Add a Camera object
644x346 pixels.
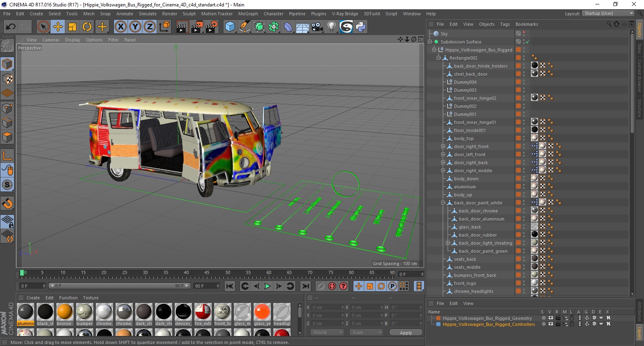click(x=317, y=27)
